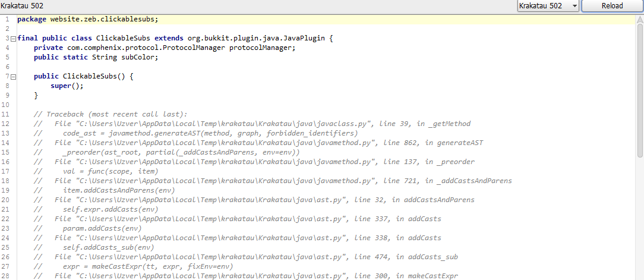Viewport: 644px width, 280px height.
Task: Click "val = func(scope, item)" comment
Action: pos(96,171)
